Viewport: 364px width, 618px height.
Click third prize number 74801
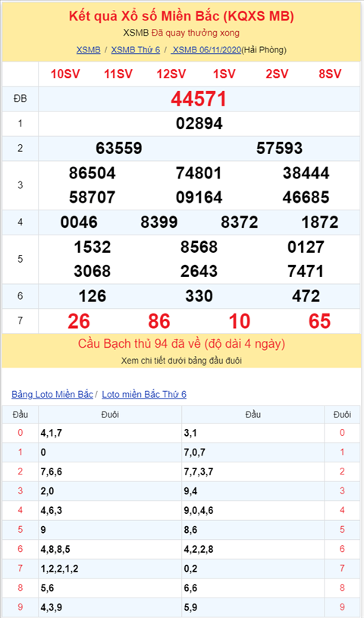pyautogui.click(x=199, y=173)
